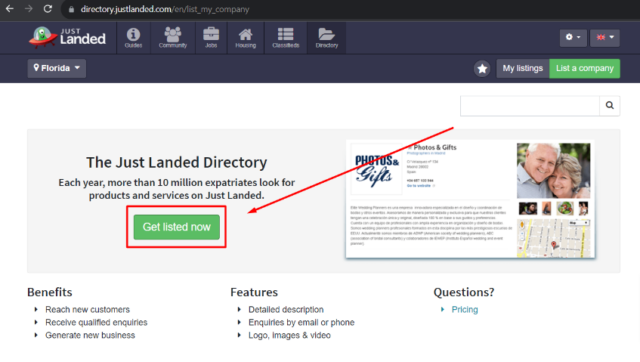Image resolution: width=640 pixels, height=362 pixels.
Task: Click the padlock site security icon
Action: 71,9
